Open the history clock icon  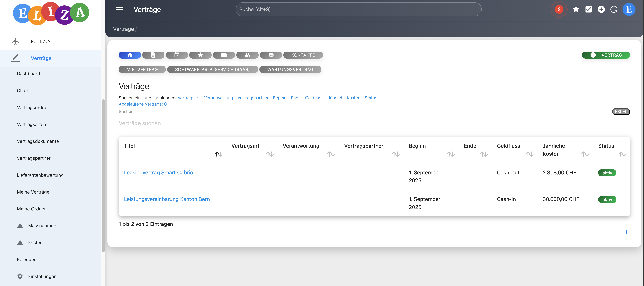coord(614,10)
